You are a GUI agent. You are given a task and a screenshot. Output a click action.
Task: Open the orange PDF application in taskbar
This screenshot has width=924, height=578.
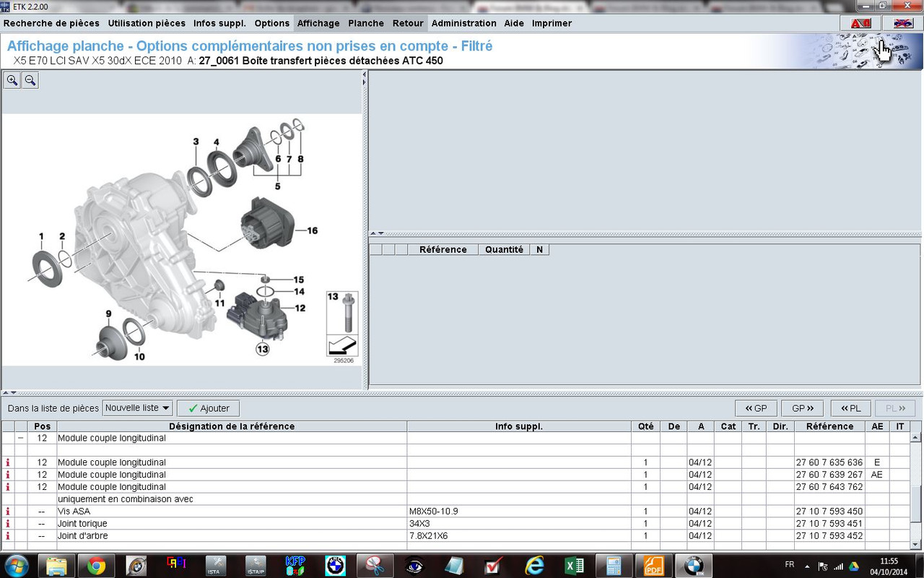point(653,565)
